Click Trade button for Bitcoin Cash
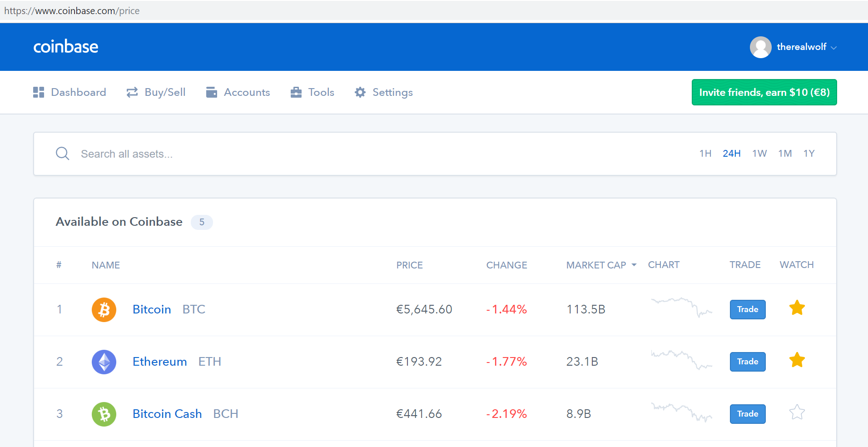The height and width of the screenshot is (447, 868). click(x=748, y=414)
